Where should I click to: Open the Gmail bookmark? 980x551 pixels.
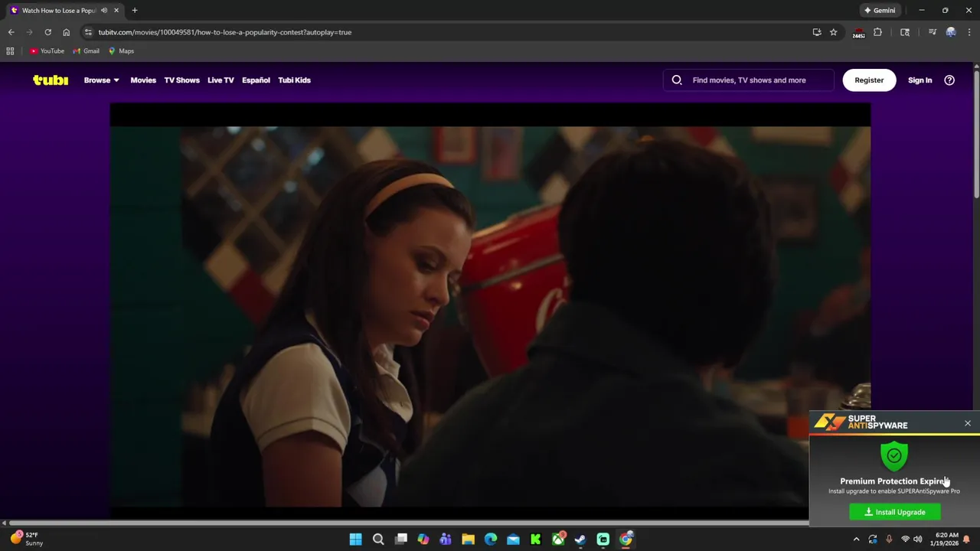coord(86,51)
